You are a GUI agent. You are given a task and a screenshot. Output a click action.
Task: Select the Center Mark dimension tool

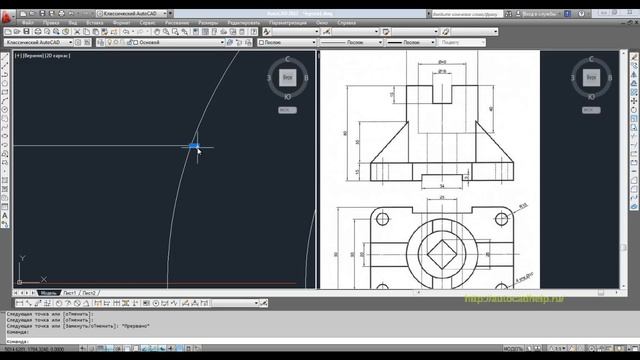[x=156, y=303]
